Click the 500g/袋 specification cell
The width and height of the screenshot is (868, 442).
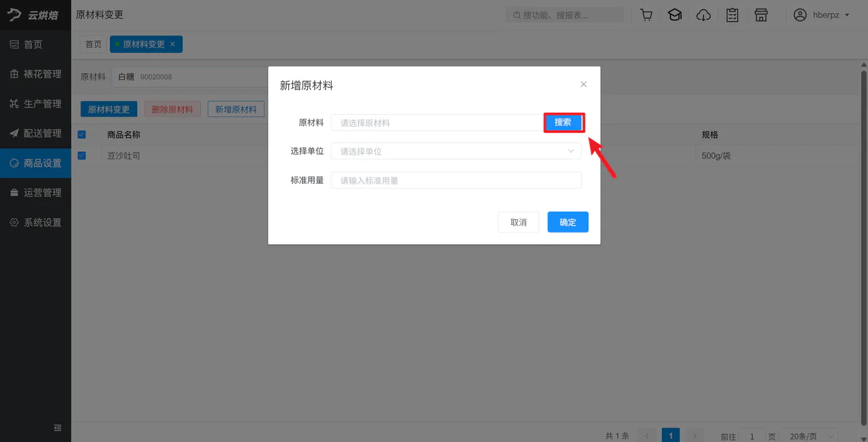point(716,156)
